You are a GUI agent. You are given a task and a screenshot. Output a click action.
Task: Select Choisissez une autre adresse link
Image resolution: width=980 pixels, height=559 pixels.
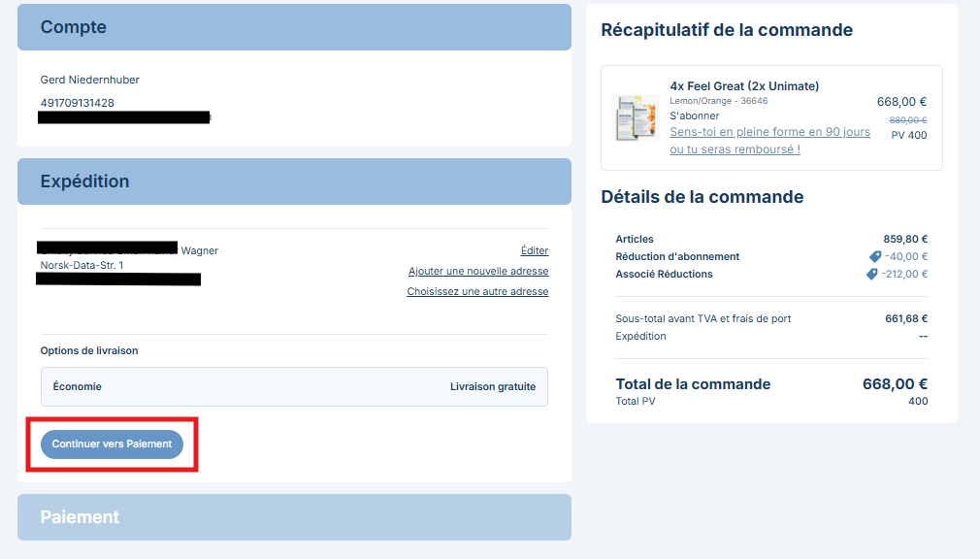click(x=477, y=291)
